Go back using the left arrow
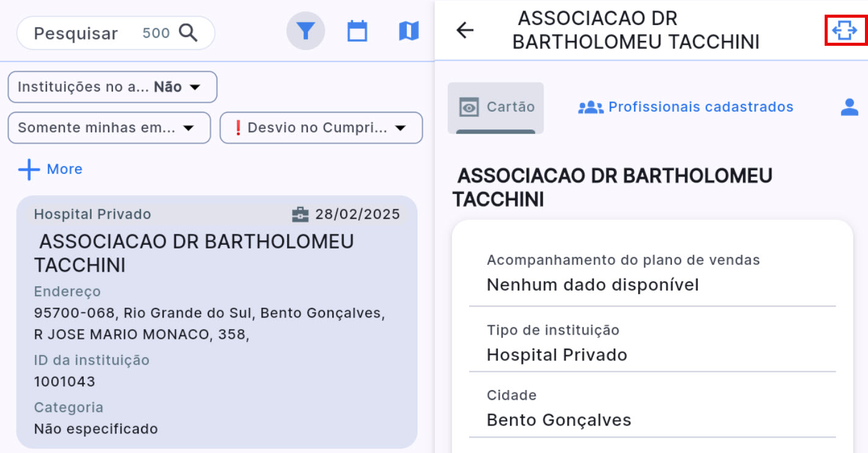Image resolution: width=868 pixels, height=453 pixels. 465,31
